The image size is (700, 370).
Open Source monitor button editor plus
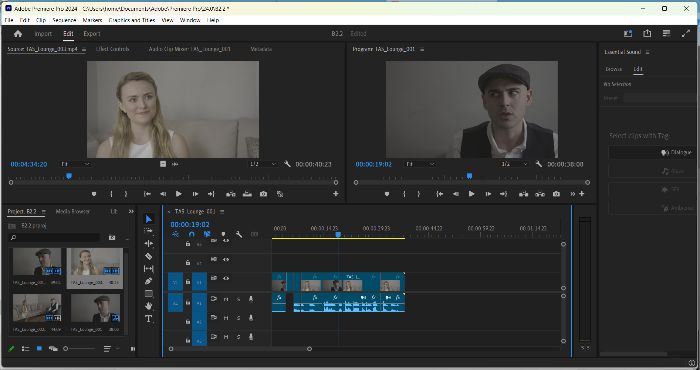click(x=336, y=194)
